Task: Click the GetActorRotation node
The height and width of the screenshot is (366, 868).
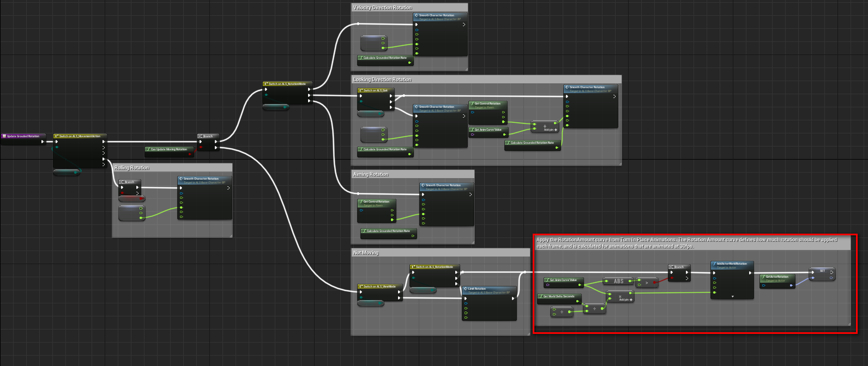Action: click(777, 277)
